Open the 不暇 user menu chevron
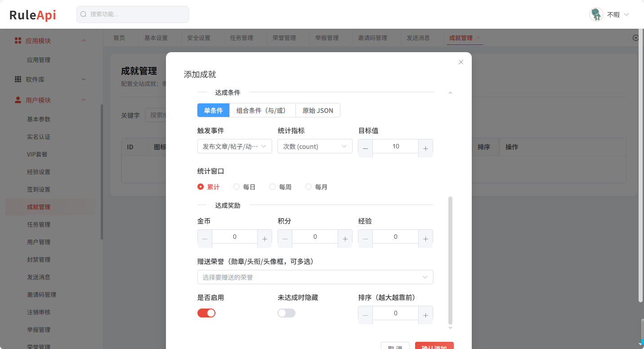 626,14
